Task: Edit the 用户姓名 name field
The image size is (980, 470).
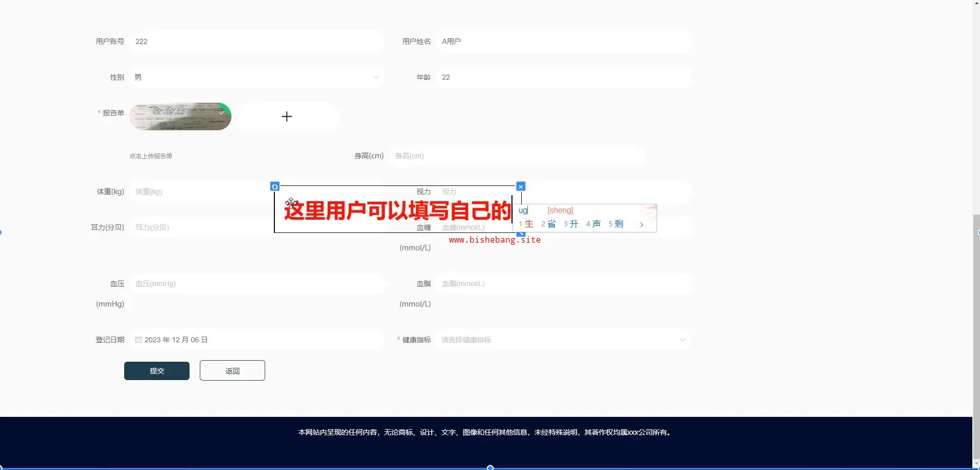Action: coord(563,41)
